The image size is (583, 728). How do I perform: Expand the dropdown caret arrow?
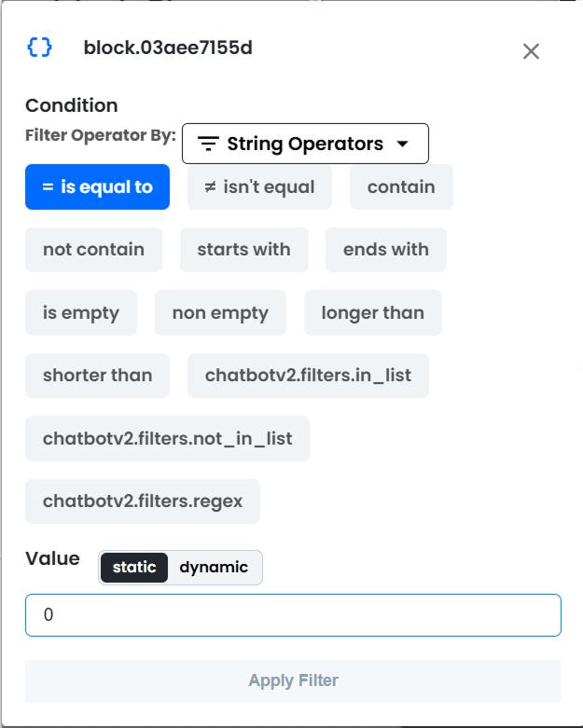pyautogui.click(x=403, y=144)
